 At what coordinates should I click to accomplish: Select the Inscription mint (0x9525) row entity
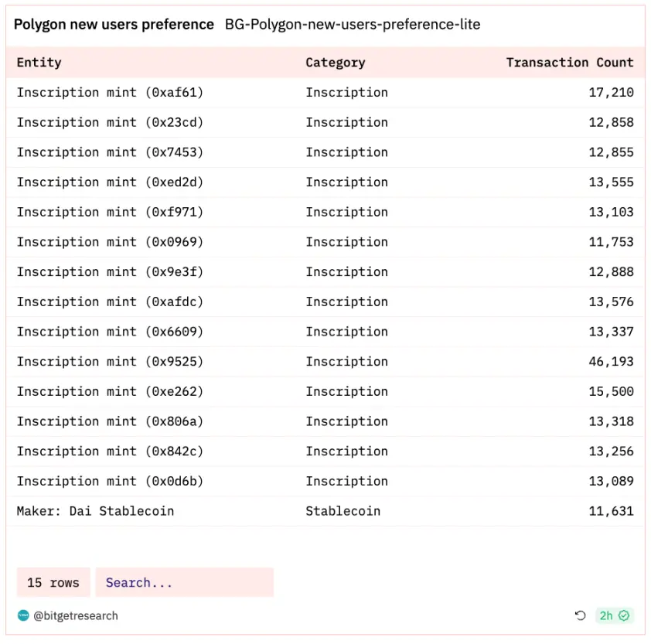(110, 361)
